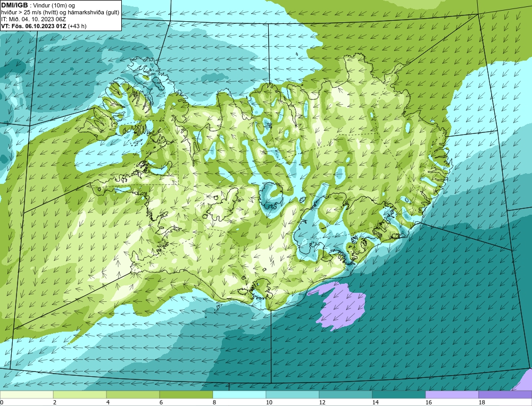Select the light yellow-green 2–4 m/s legend swatch
Screen dimensions: 532x406
tap(80, 394)
